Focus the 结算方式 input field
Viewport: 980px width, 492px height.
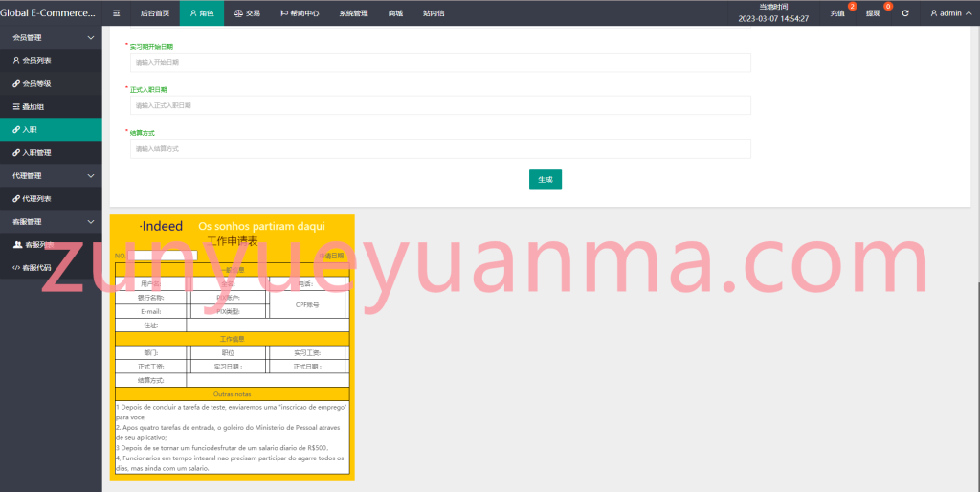click(440, 148)
